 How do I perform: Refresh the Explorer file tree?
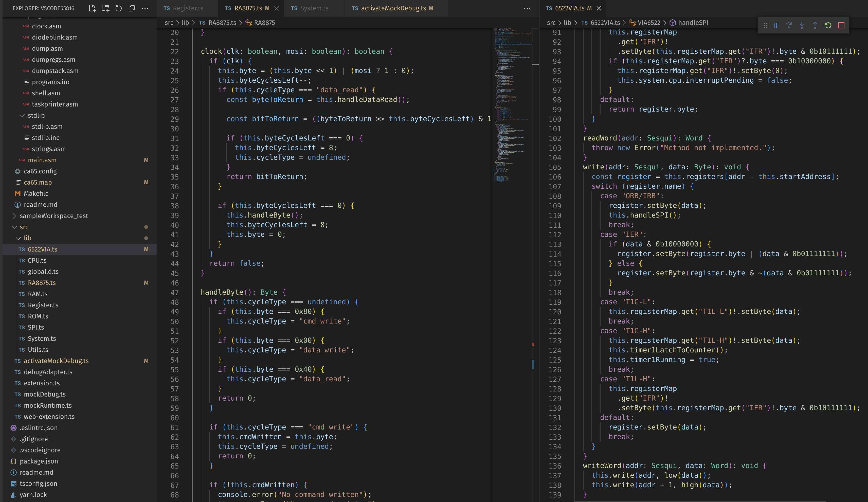point(118,8)
